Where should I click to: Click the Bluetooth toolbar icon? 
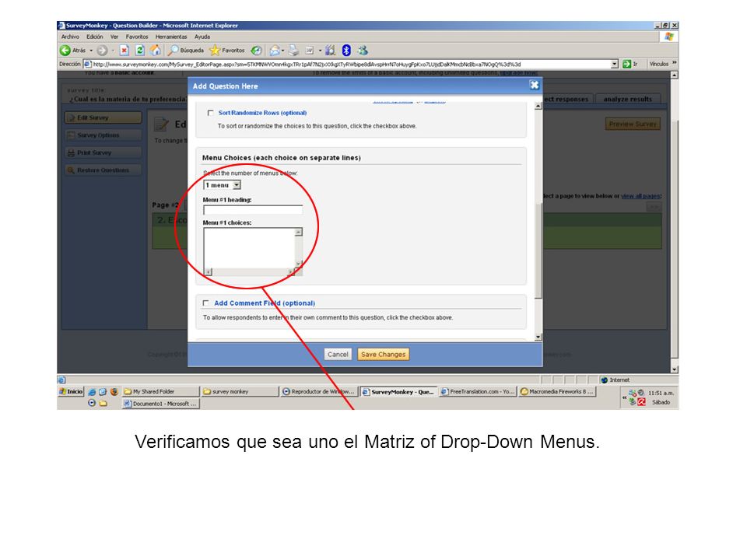346,50
